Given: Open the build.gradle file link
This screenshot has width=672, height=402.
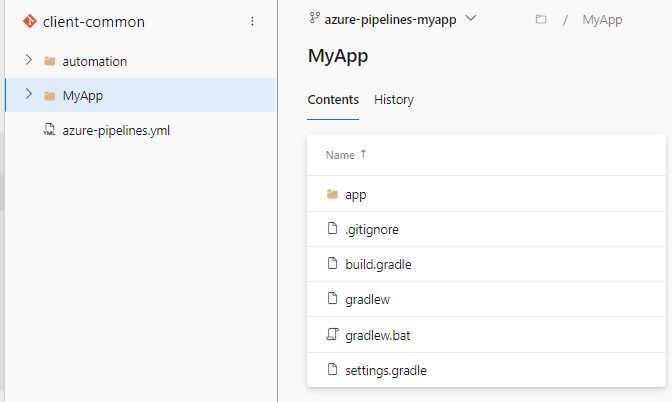Looking at the screenshot, I should (378, 265).
